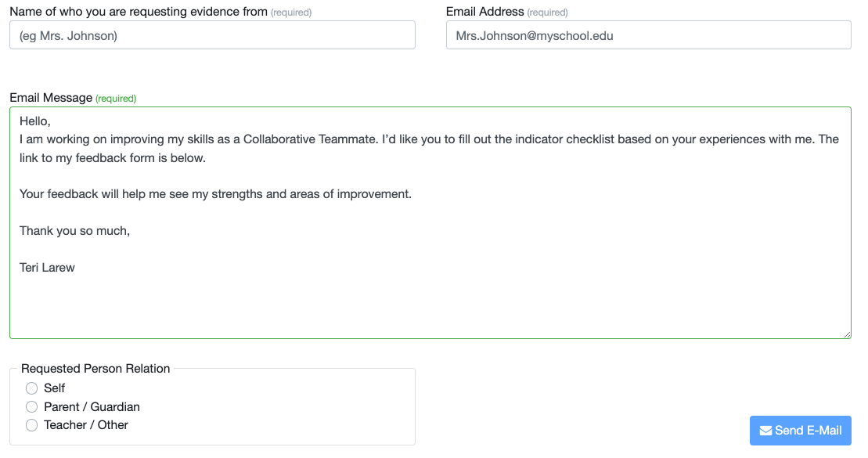Select the Self radio button
Screen dimensions: 868x458
click(x=32, y=388)
